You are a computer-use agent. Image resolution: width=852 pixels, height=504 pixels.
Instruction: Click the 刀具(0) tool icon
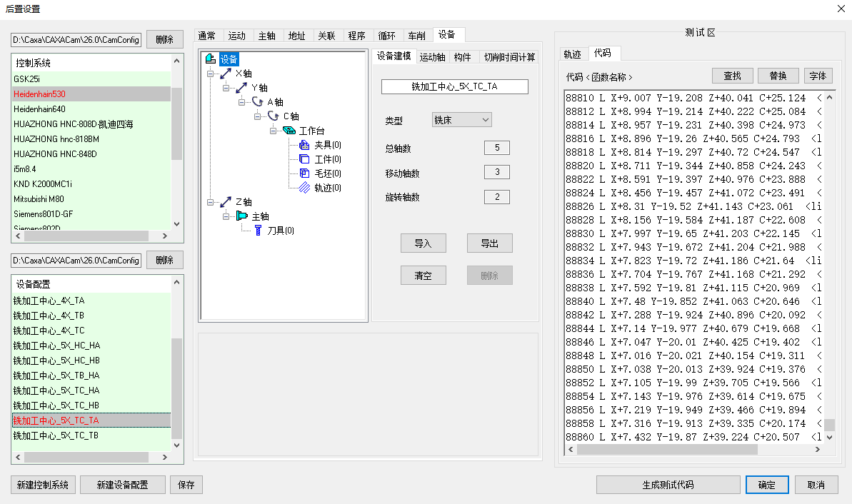tap(259, 231)
